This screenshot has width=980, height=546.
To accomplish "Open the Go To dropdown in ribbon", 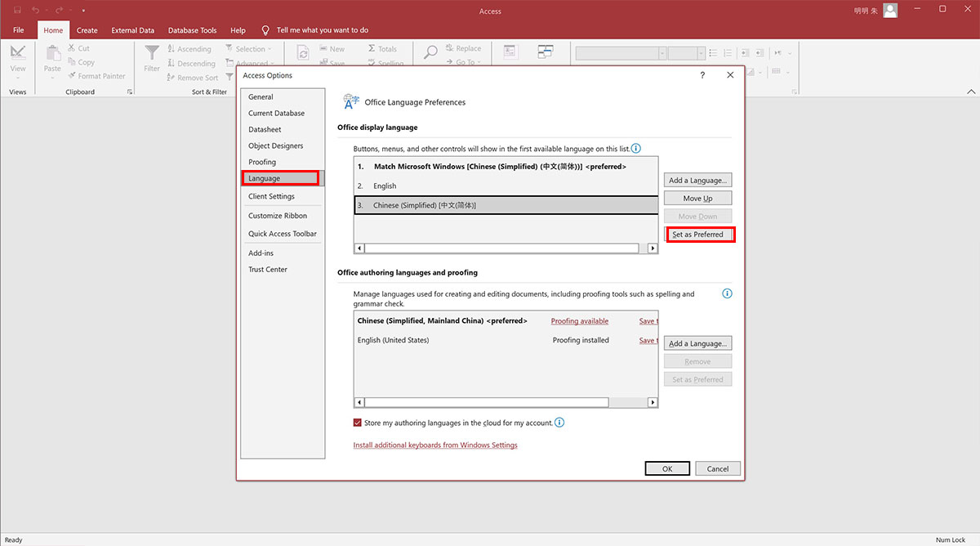I will [x=463, y=62].
